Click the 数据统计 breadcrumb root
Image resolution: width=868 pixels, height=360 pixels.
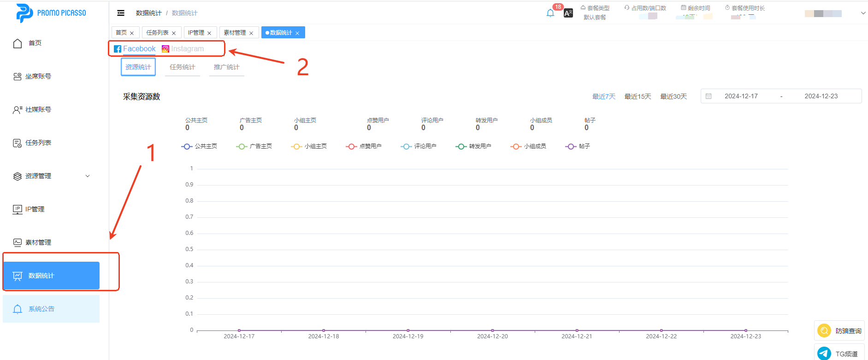pyautogui.click(x=149, y=13)
